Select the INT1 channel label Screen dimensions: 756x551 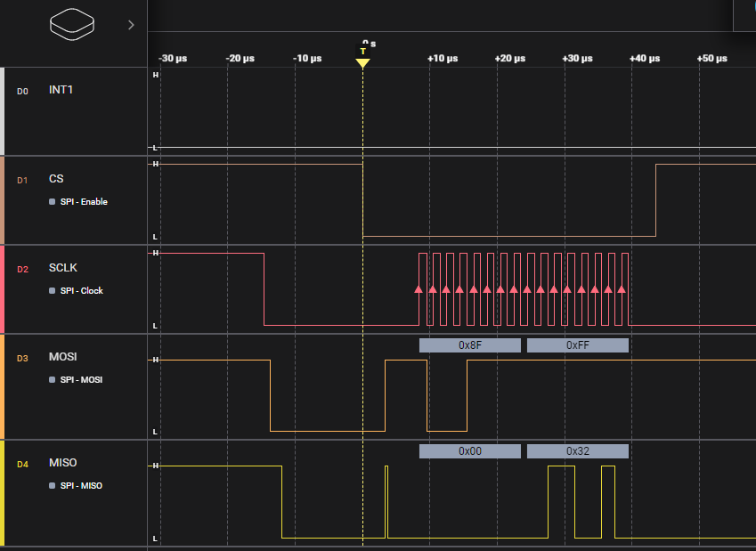pos(61,90)
